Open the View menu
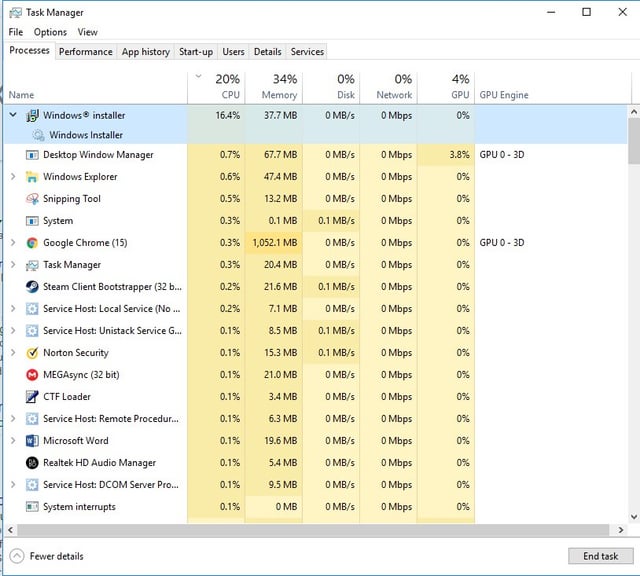The image size is (640, 576). [88, 32]
